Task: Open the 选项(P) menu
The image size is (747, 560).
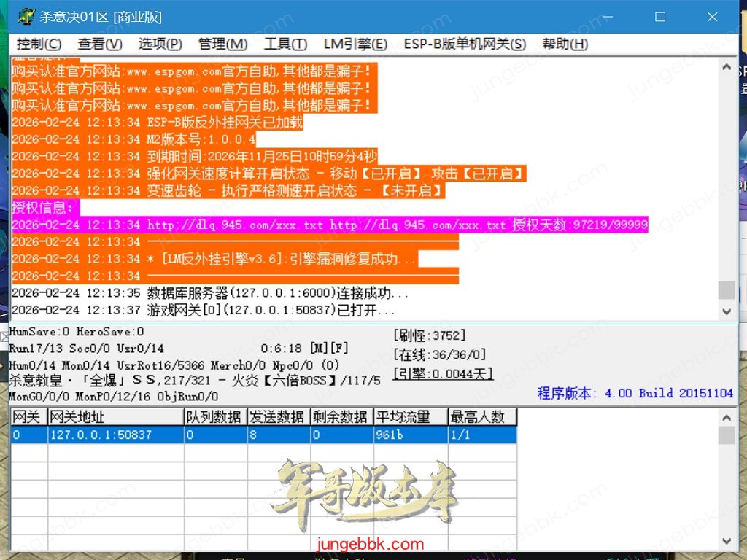Action: pos(160,44)
